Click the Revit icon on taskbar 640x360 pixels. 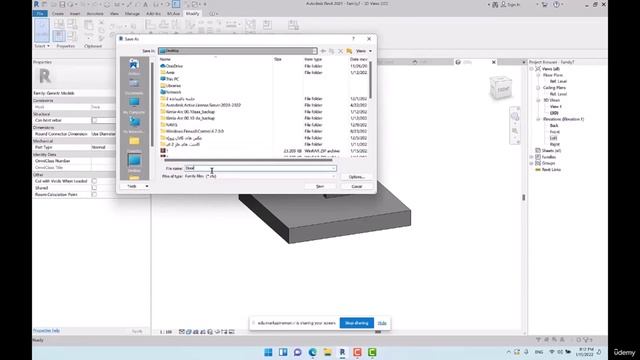[x=342, y=352]
